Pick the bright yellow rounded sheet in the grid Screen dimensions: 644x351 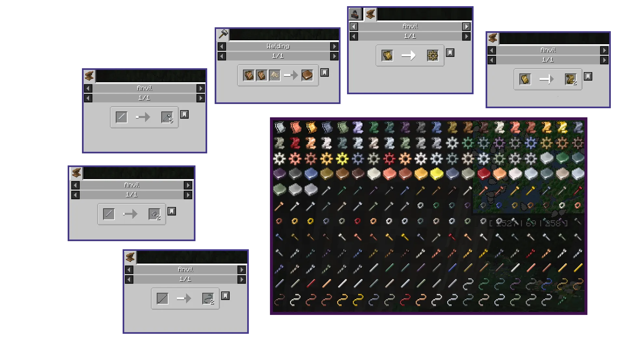coord(436,174)
